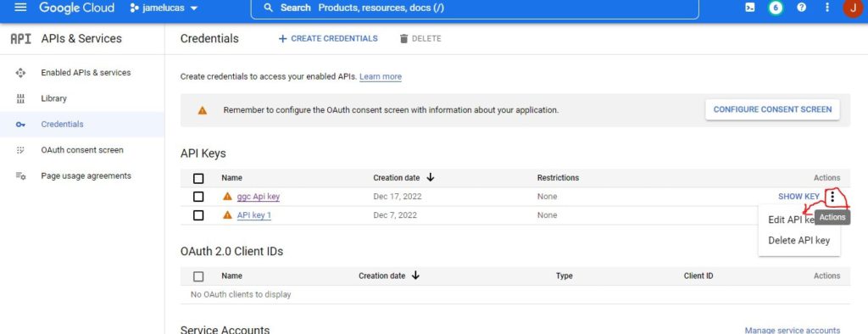Sort OAuth clients by Creation date arrow

tap(415, 276)
